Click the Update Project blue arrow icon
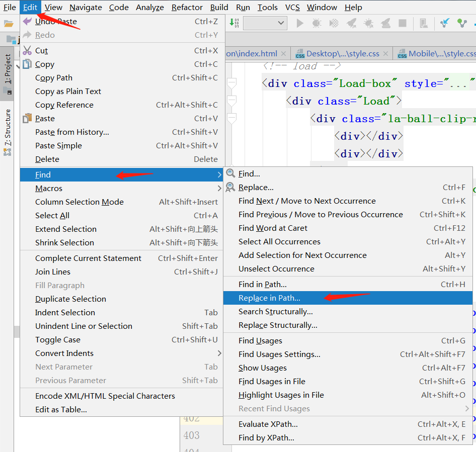476x452 pixels. 445,23
